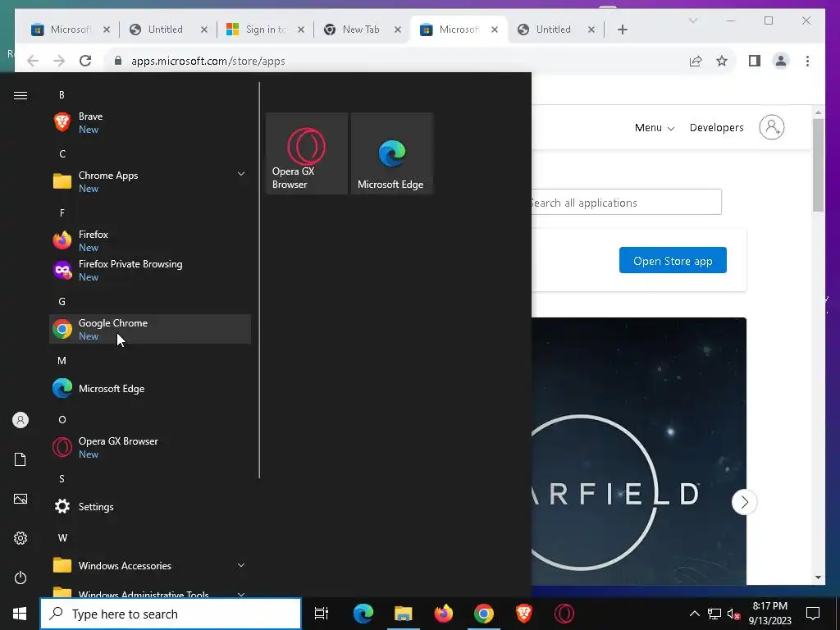Switch to the Sign in tab

(265, 30)
